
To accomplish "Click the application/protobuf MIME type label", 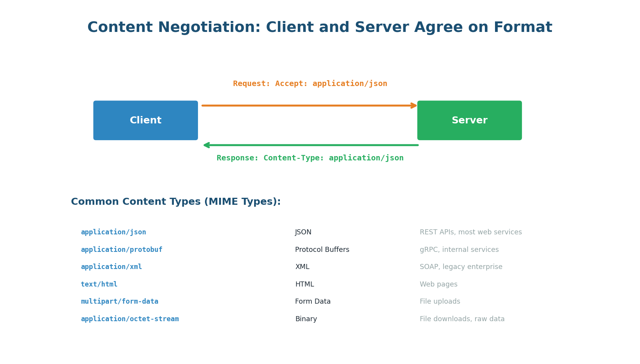I will coord(122,250).
